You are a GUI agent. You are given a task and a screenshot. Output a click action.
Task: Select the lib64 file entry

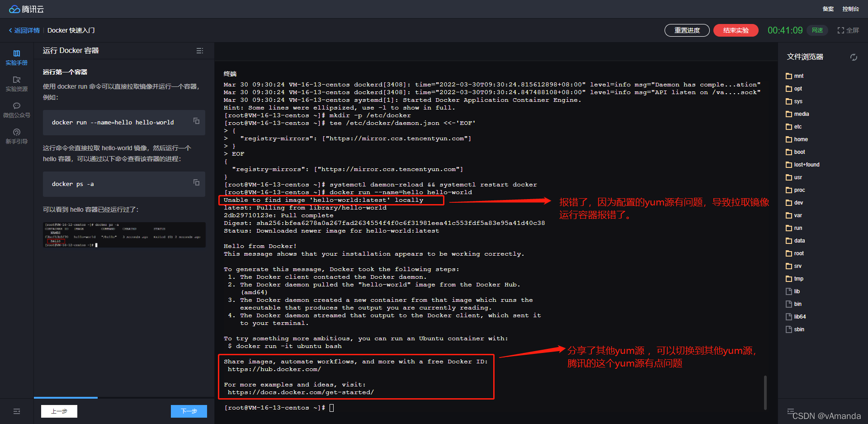tap(796, 317)
